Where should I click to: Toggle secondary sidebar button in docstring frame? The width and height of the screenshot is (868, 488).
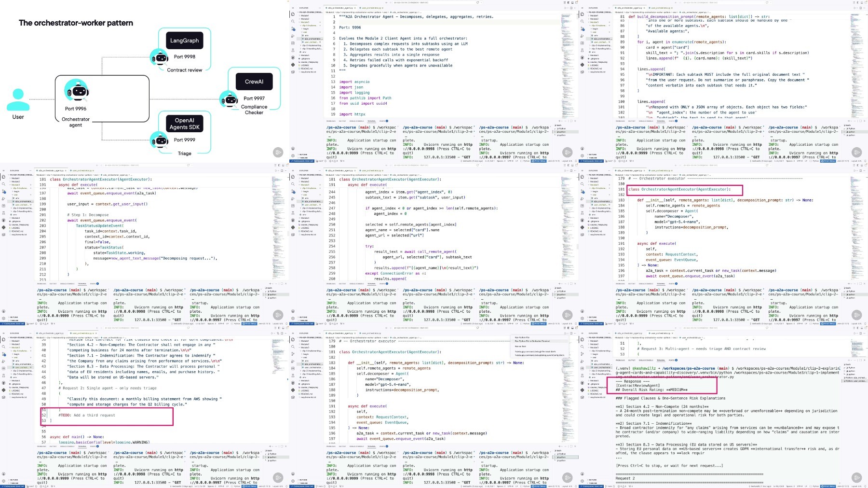[x=576, y=2]
